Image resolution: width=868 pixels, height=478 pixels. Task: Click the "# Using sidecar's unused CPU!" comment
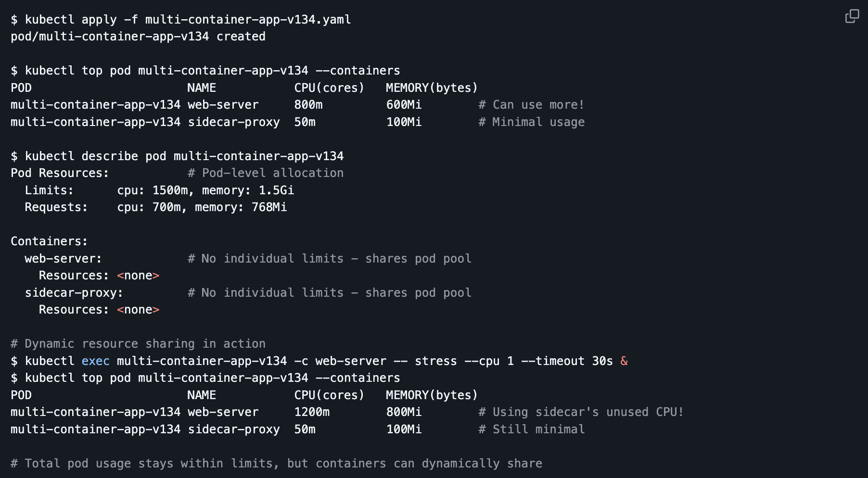click(581, 412)
